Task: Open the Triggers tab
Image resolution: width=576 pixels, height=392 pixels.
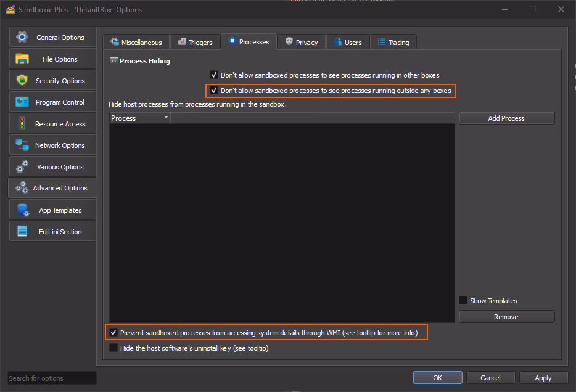Action: tap(195, 43)
